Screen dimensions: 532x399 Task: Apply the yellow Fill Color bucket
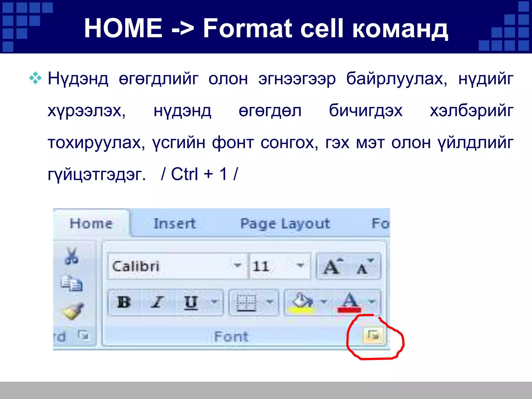[301, 303]
